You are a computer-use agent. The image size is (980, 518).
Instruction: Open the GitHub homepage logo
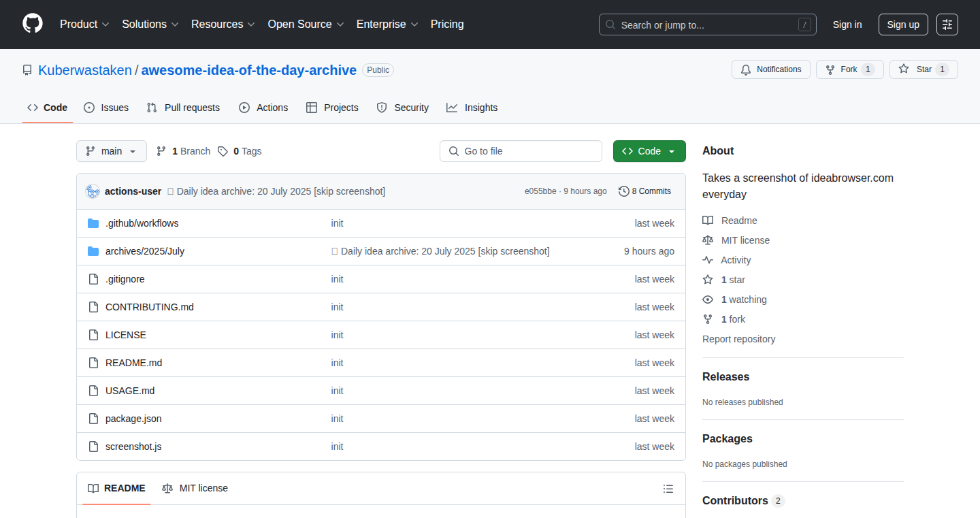tap(33, 24)
